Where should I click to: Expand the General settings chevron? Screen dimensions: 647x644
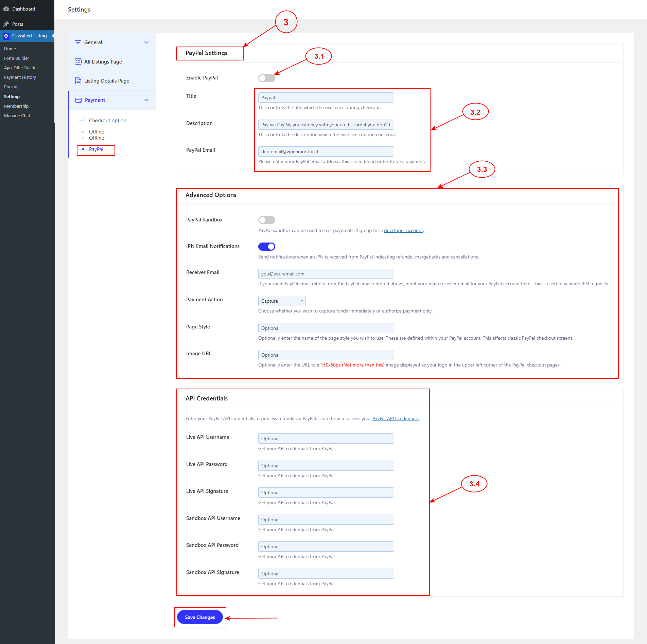146,42
